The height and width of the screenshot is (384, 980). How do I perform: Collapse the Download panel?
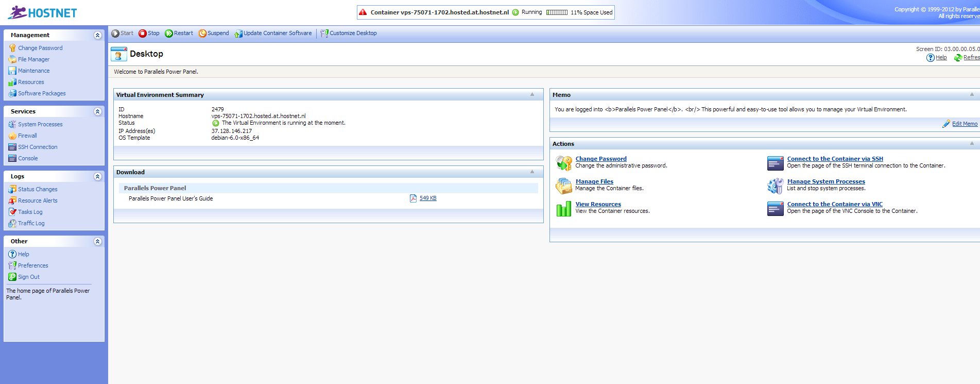coord(532,172)
